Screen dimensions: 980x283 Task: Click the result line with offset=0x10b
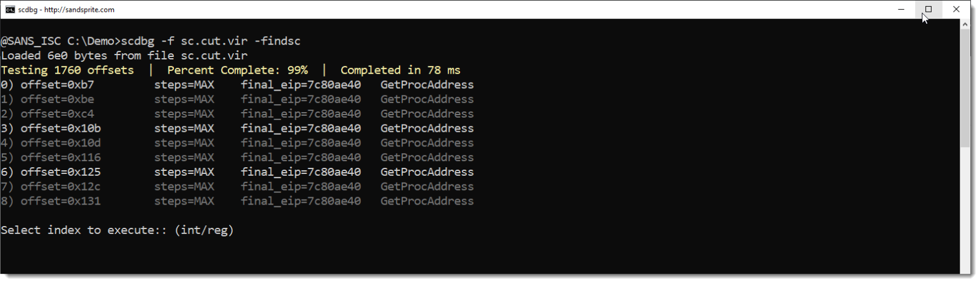tap(237, 129)
